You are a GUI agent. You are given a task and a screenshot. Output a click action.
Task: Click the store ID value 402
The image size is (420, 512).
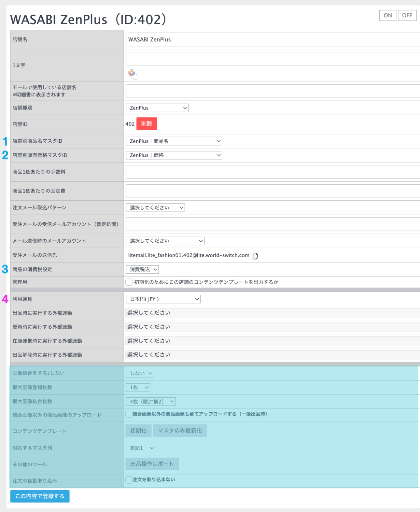click(x=130, y=124)
